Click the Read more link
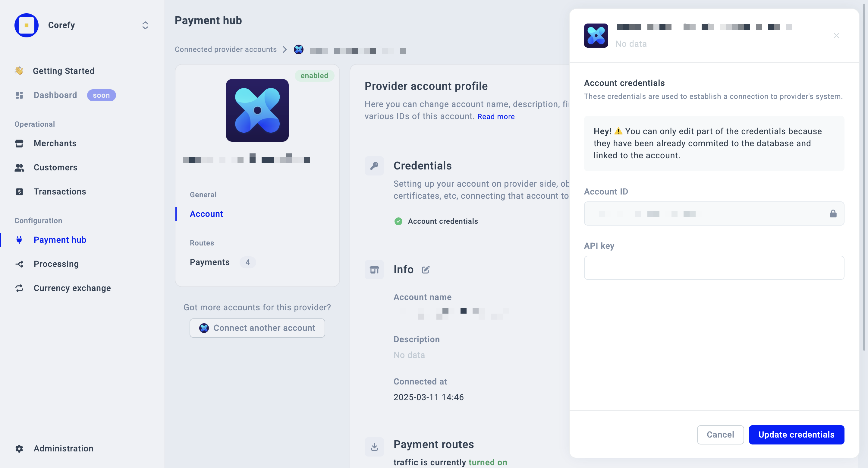Image resolution: width=868 pixels, height=468 pixels. point(496,116)
